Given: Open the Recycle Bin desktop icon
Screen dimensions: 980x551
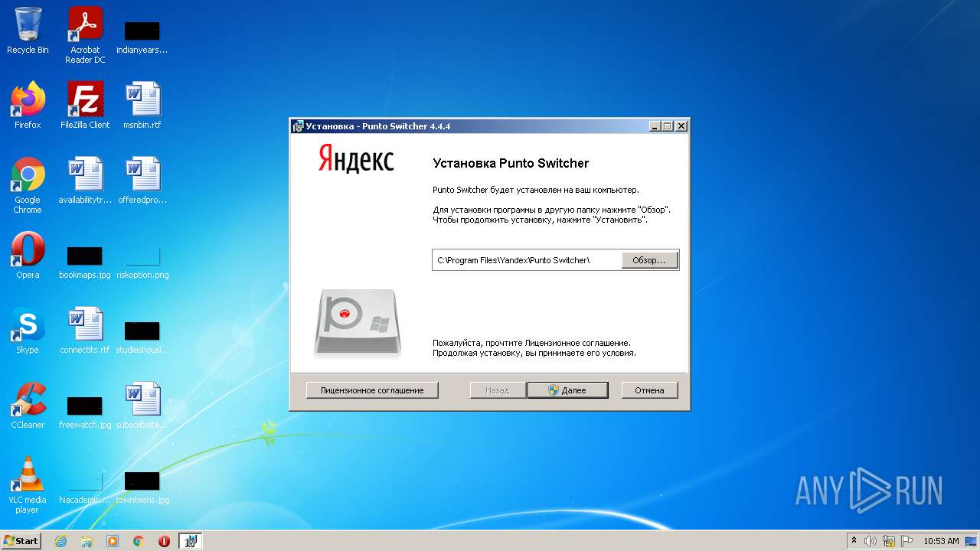Looking at the screenshot, I should [28, 31].
